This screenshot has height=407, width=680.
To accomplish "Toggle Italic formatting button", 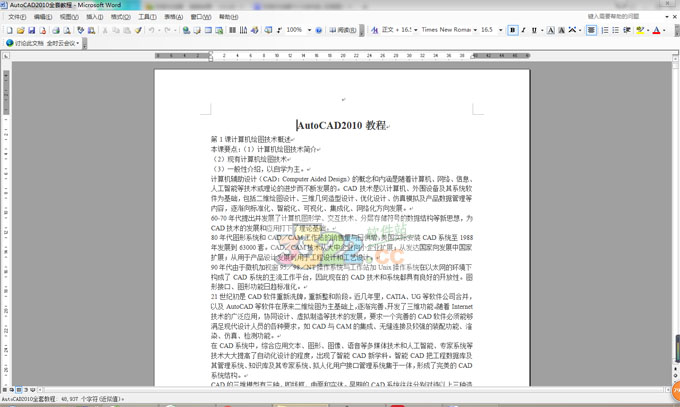I will click(x=523, y=30).
